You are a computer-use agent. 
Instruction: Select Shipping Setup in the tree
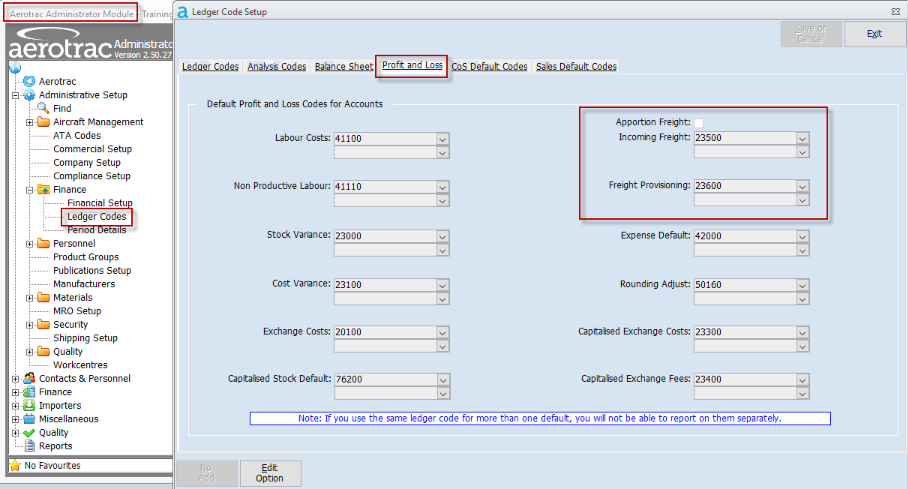85,338
